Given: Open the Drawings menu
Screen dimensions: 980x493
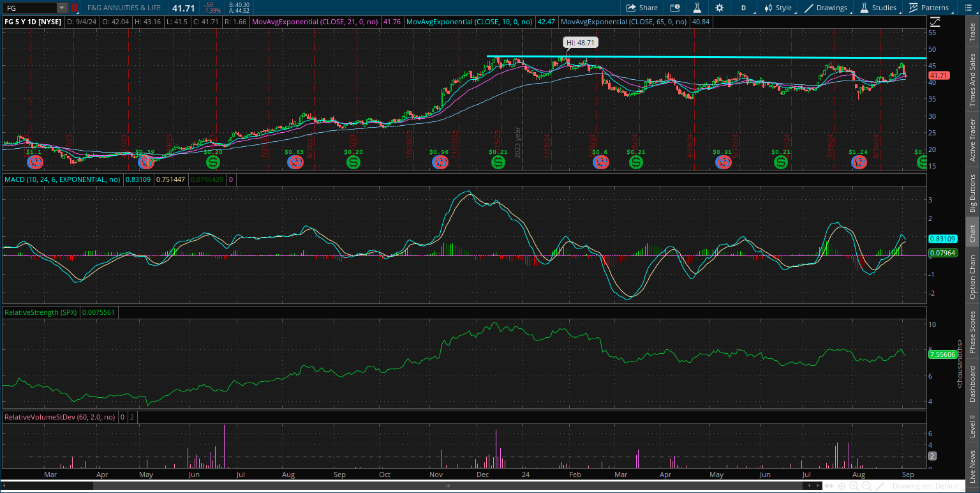Looking at the screenshot, I should tap(826, 8).
